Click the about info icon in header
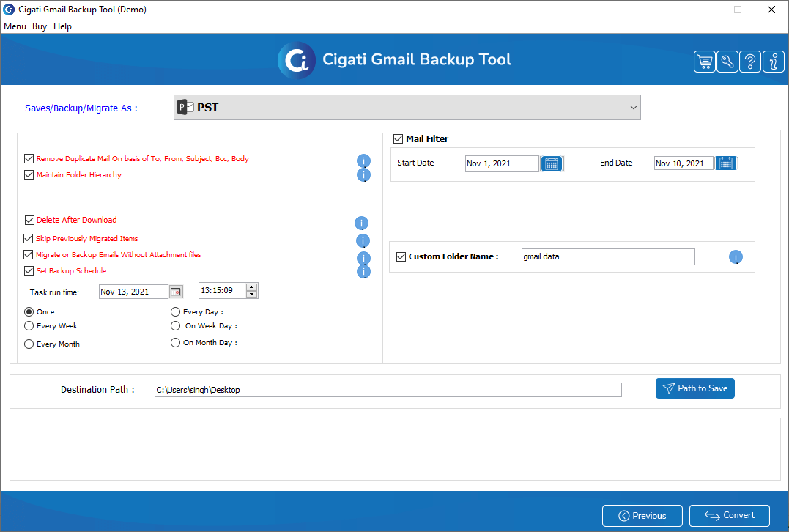 774,62
